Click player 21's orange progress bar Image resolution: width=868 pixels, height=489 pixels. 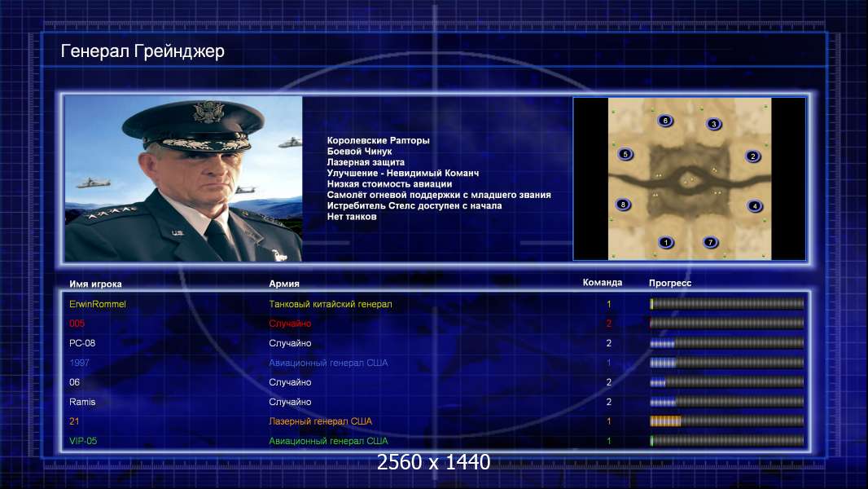point(727,421)
